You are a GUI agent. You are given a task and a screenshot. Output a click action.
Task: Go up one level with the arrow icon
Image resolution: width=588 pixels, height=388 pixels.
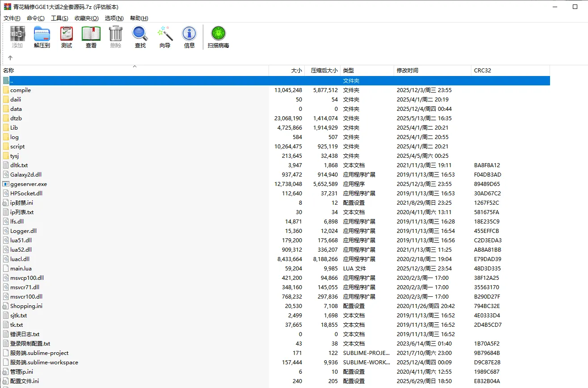click(10, 58)
